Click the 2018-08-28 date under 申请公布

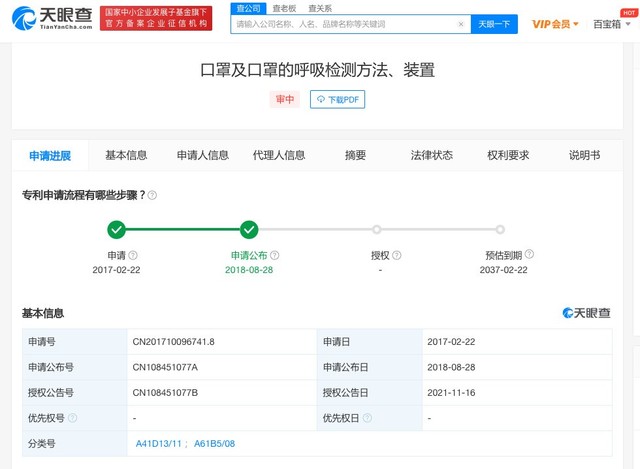point(249,270)
